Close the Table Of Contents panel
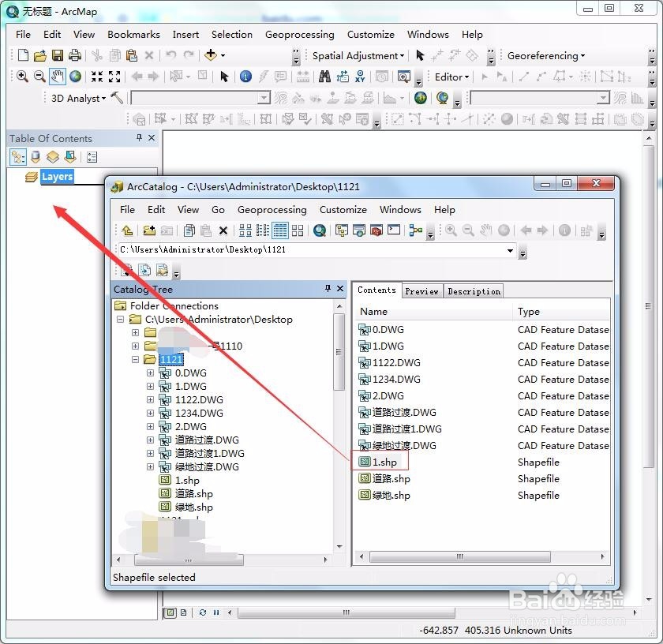The width and height of the screenshot is (663, 644). [152, 137]
